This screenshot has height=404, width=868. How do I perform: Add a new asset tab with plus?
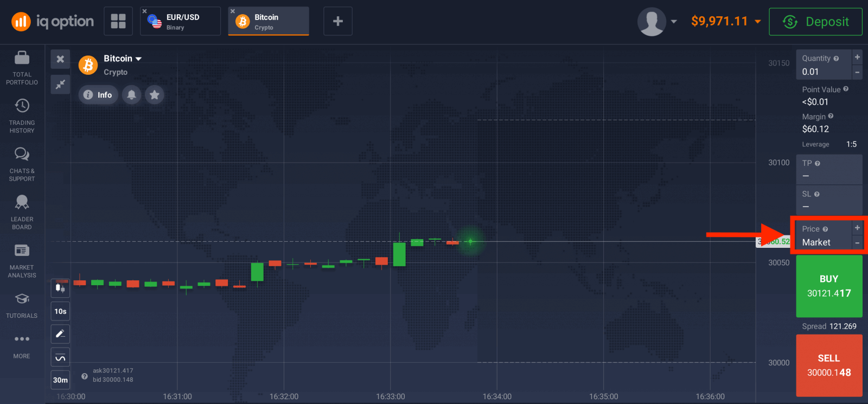tap(338, 21)
